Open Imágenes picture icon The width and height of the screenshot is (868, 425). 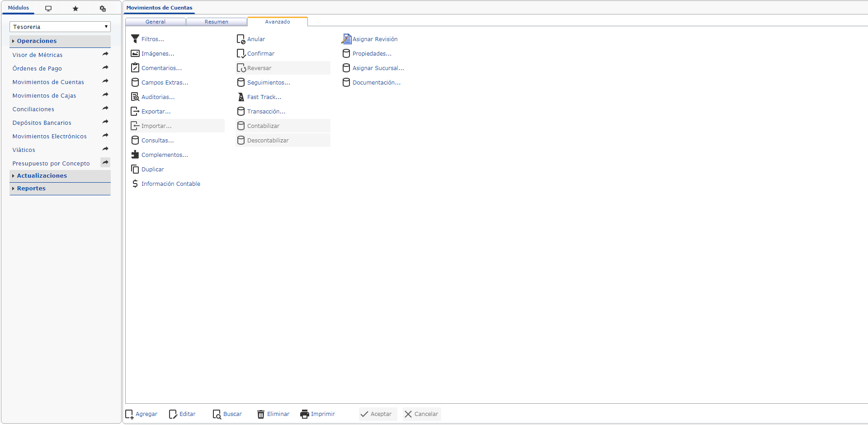point(135,53)
